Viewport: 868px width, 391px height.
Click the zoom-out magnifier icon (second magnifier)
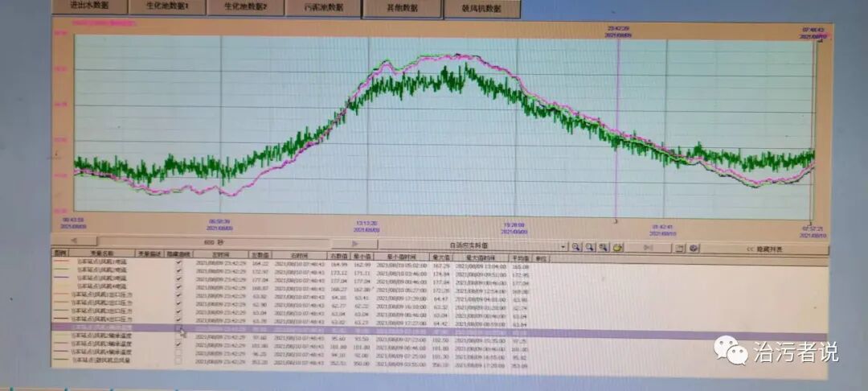click(590, 247)
